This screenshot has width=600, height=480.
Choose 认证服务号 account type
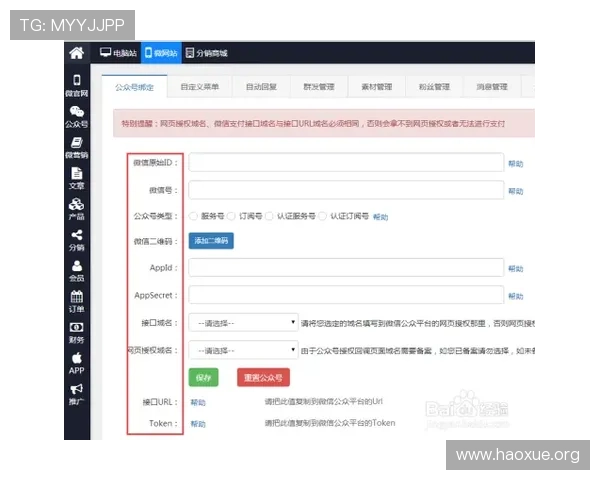click(269, 216)
